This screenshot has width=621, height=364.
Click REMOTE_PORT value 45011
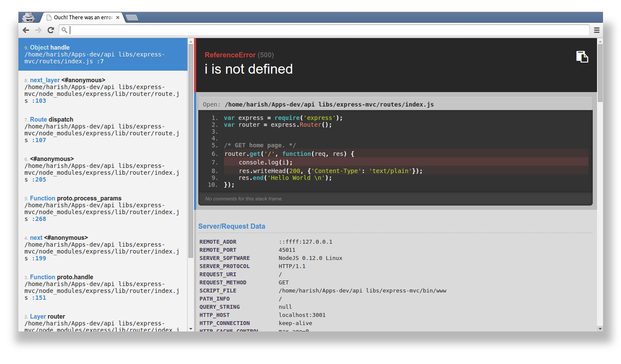click(x=287, y=250)
